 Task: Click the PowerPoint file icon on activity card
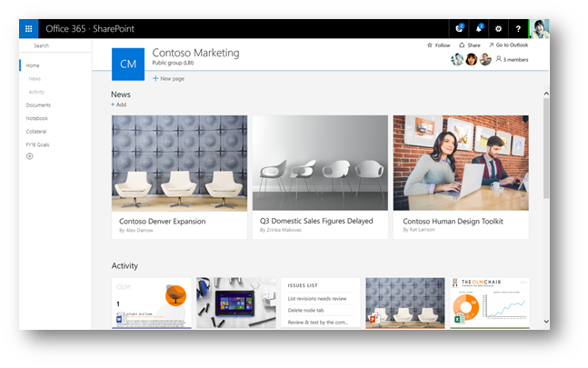pyautogui.click(x=374, y=319)
